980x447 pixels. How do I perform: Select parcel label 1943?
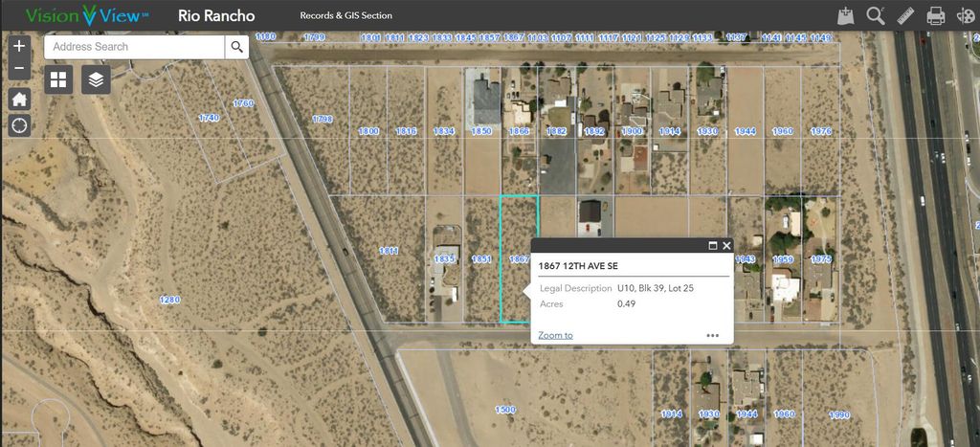745,258
